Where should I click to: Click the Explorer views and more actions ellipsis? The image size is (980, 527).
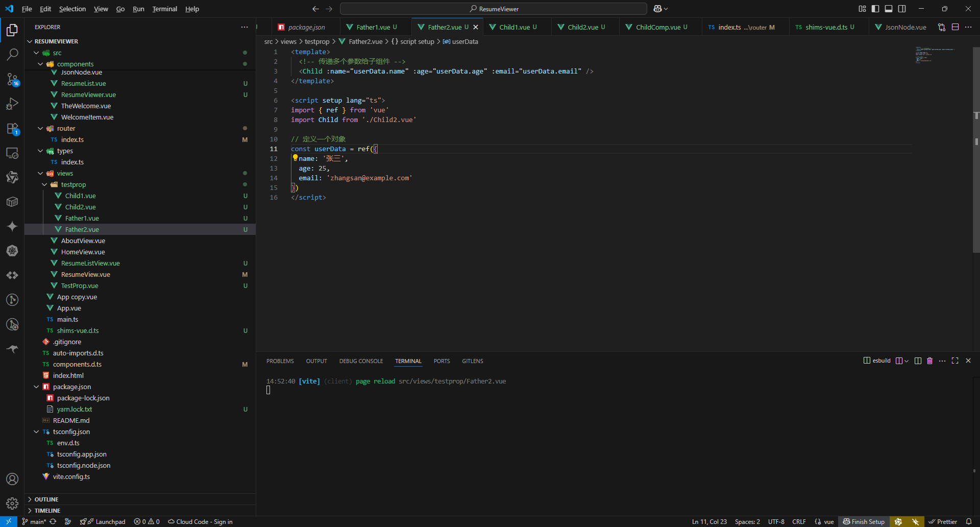244,27
